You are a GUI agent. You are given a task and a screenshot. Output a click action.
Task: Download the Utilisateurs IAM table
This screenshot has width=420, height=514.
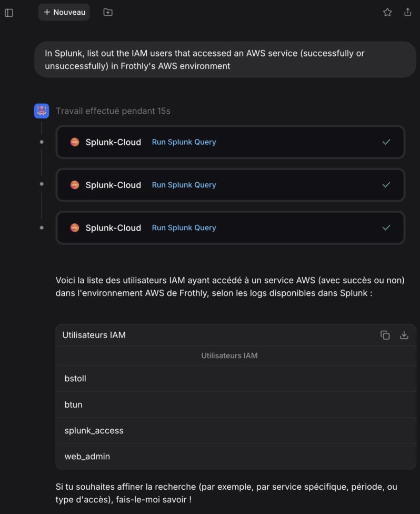pos(404,335)
